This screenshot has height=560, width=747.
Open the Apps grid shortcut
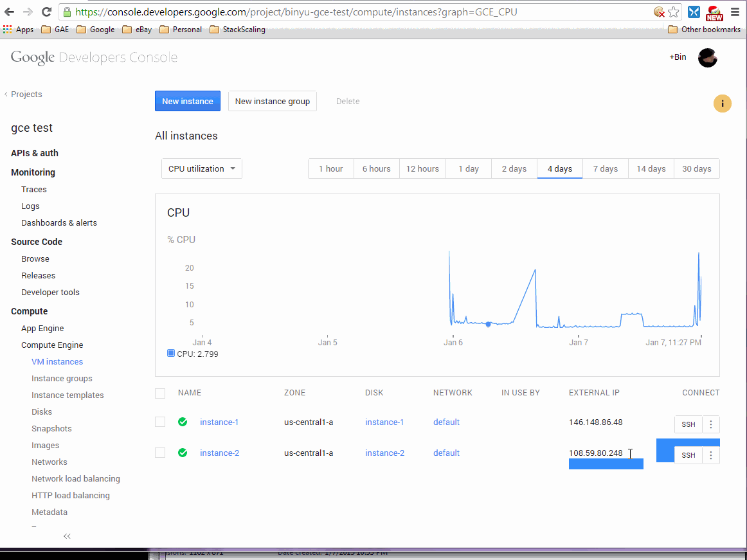point(18,30)
